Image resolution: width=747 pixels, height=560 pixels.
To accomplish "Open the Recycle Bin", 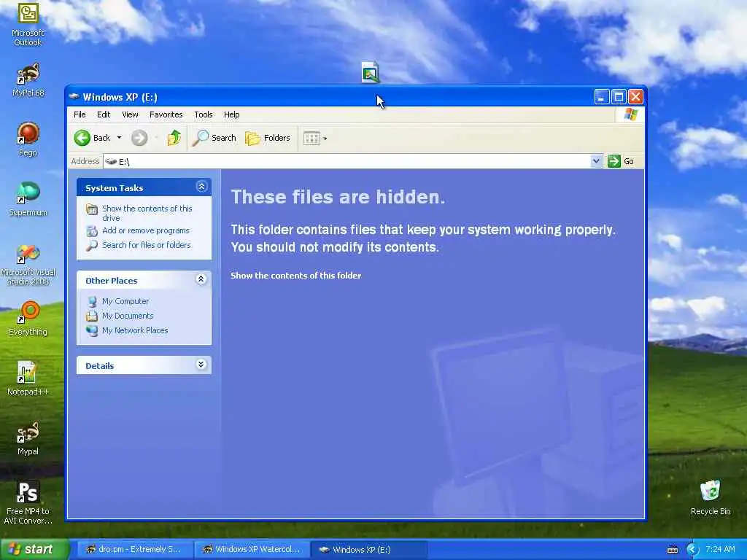I will point(711,497).
